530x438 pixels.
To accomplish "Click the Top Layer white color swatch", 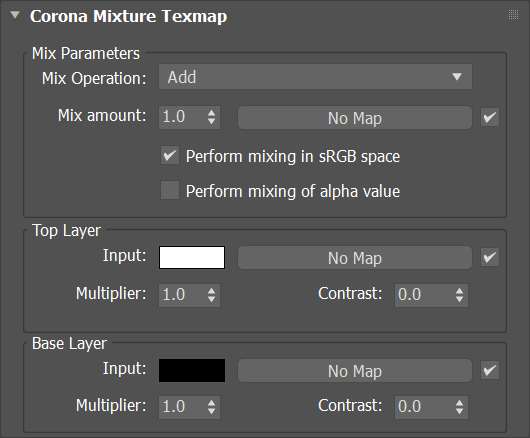I will tap(192, 258).
